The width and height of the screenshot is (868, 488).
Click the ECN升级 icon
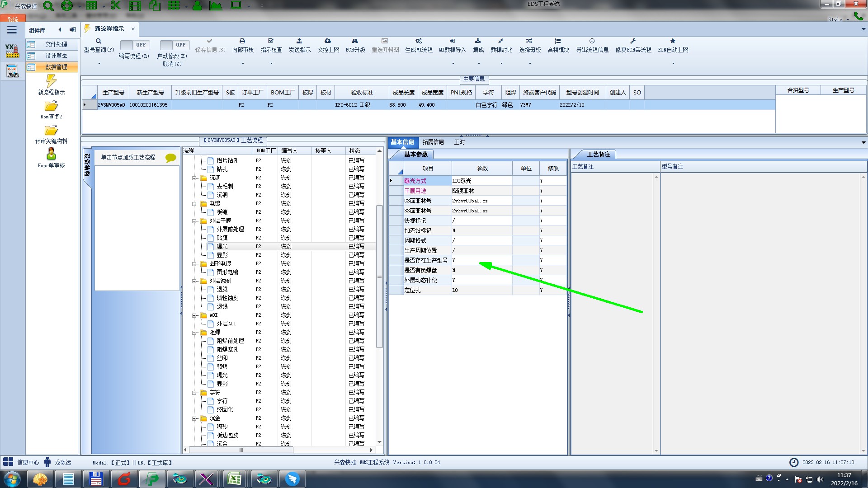pos(355,41)
